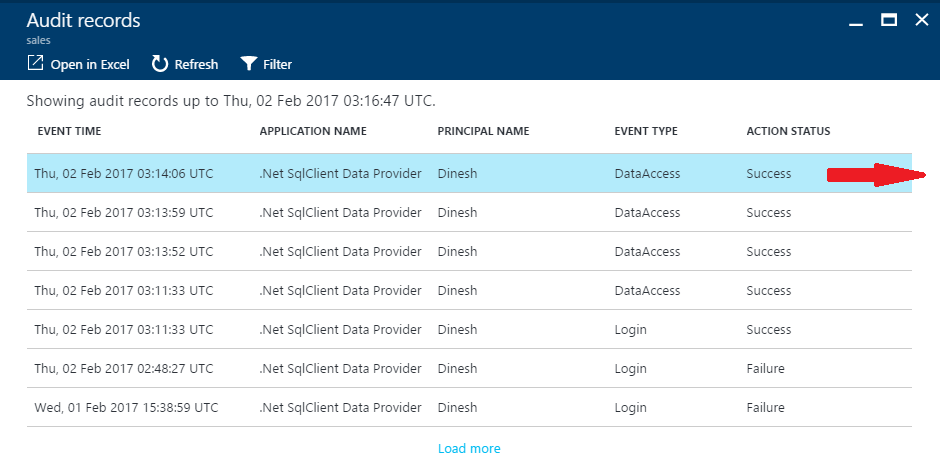Click the Refresh text label
The image size is (940, 475).
[196, 64]
